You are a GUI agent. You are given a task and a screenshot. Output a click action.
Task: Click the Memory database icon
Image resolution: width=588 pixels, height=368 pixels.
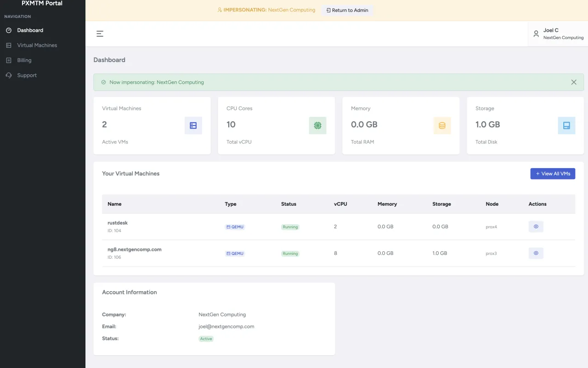442,125
